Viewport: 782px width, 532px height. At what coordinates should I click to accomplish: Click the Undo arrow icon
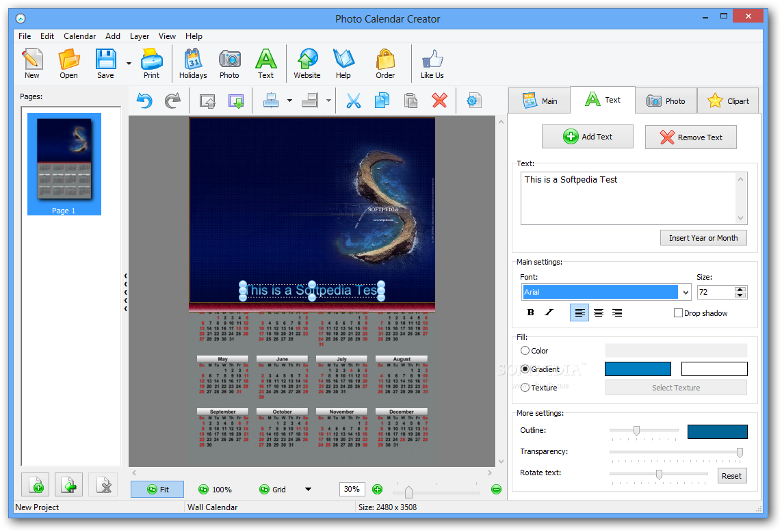(x=144, y=101)
